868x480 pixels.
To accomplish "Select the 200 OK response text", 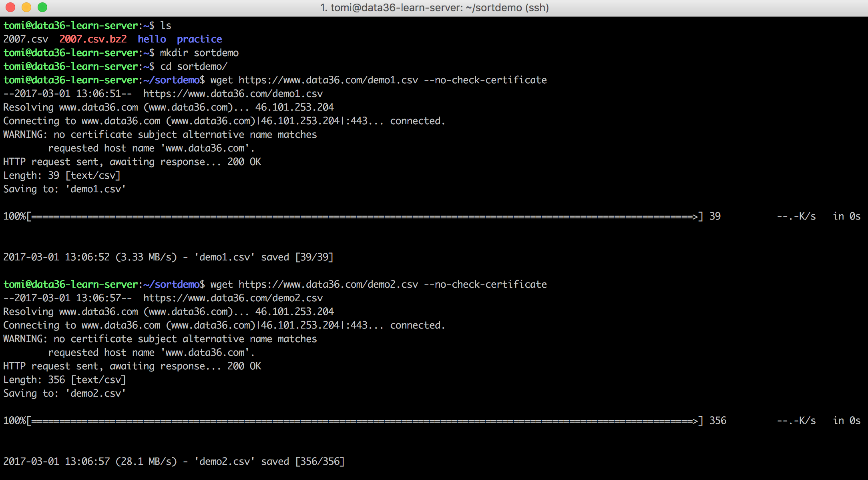I will pyautogui.click(x=245, y=161).
